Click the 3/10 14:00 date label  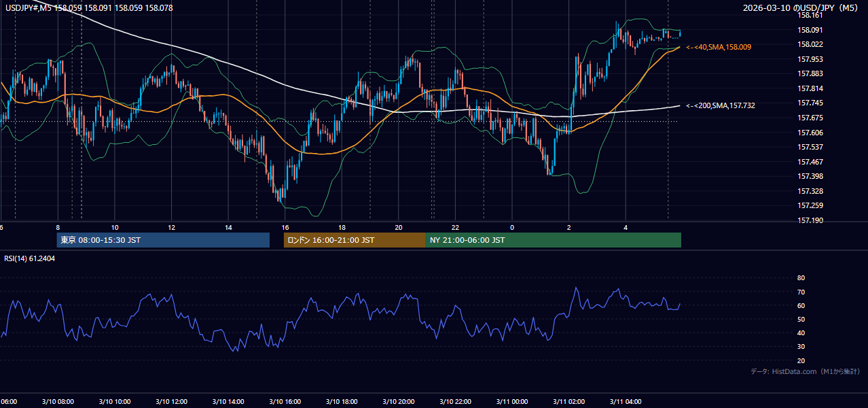tap(229, 402)
